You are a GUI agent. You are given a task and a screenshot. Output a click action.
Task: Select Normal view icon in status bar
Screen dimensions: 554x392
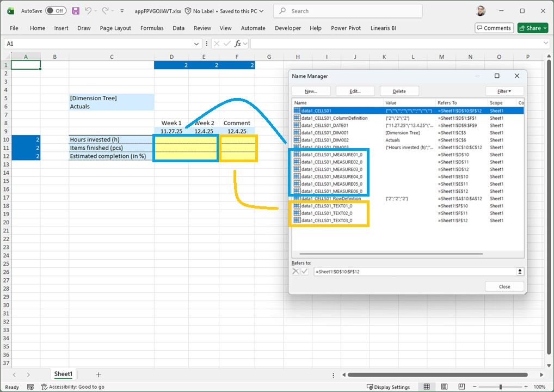(427, 387)
